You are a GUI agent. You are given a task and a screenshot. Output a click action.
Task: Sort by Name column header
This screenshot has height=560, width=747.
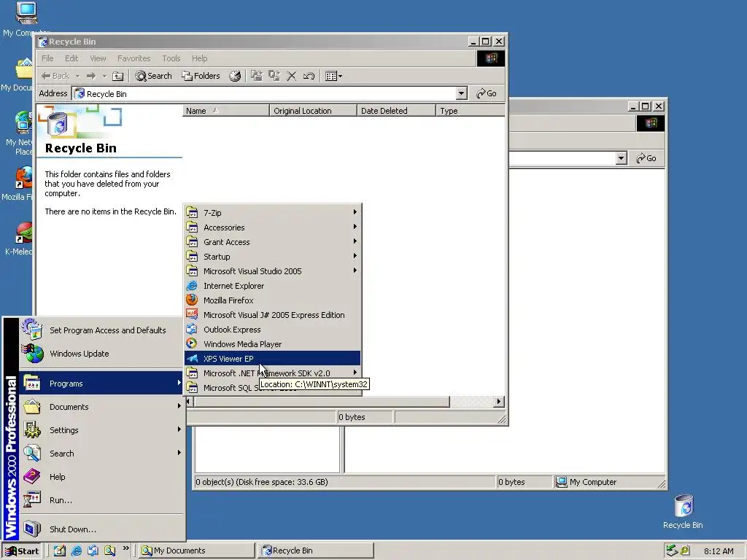click(226, 111)
